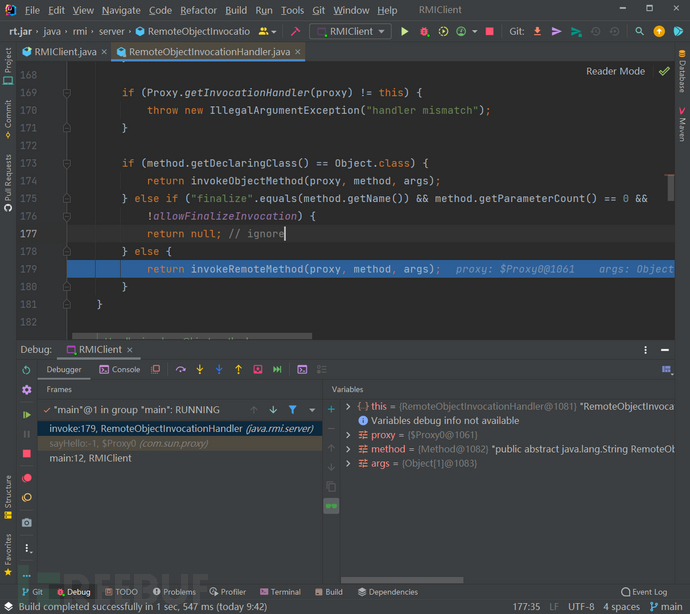Run RMIClient with the green play icon
The image size is (690, 614).
404,31
